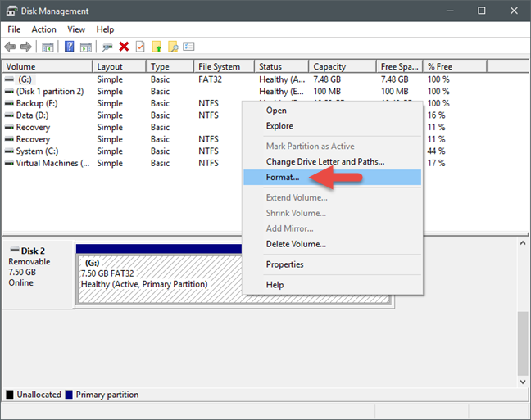Click FAT32 file system cell for G:
Screen dimensions: 531x420
[210, 79]
